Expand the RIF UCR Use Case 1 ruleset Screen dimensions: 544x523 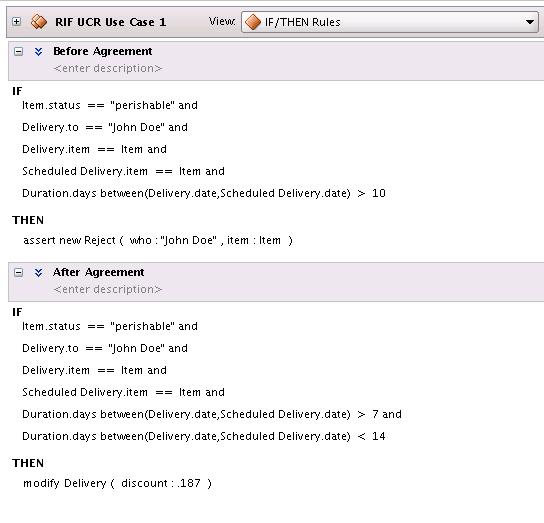pyautogui.click(x=16, y=22)
